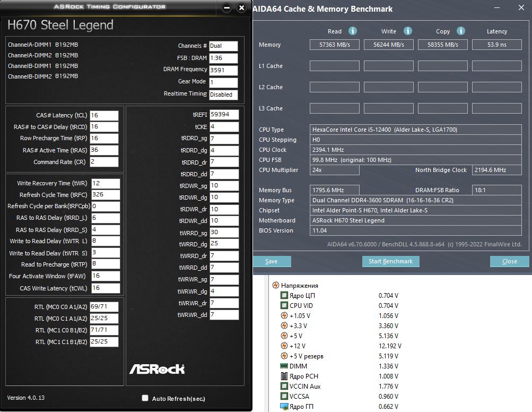532x412 pixels.
Task: Click the RTL (MC0 C0 A1/A2) field
Action: pyautogui.click(x=104, y=307)
